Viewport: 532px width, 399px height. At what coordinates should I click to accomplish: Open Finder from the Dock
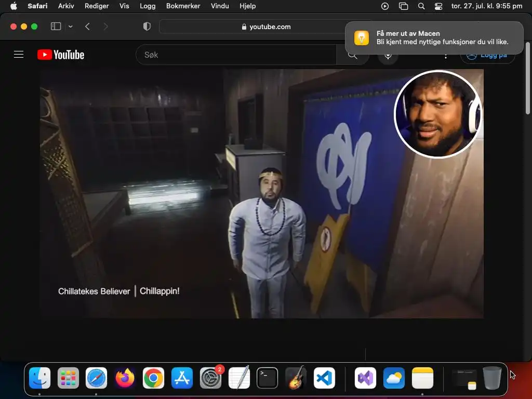pyautogui.click(x=39, y=378)
